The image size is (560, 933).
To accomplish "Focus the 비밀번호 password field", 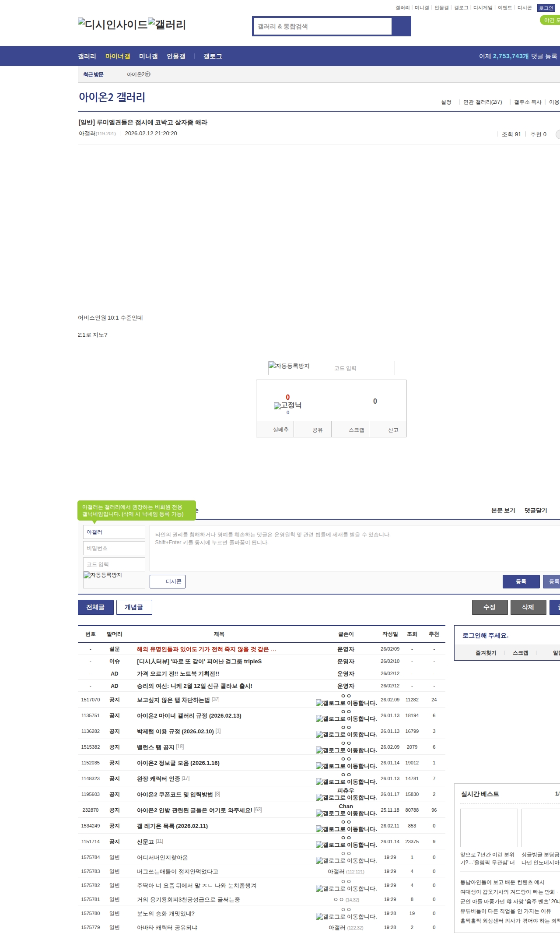I will pyautogui.click(x=114, y=548).
